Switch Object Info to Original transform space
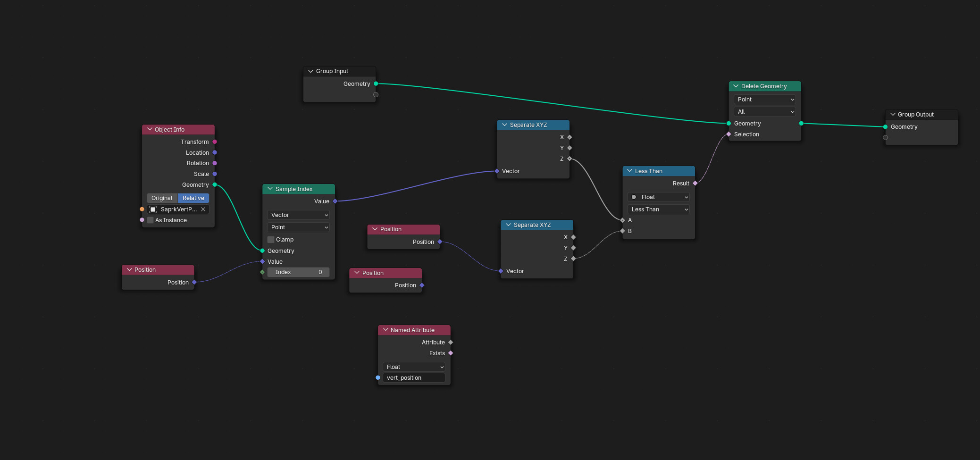 pyautogui.click(x=162, y=198)
